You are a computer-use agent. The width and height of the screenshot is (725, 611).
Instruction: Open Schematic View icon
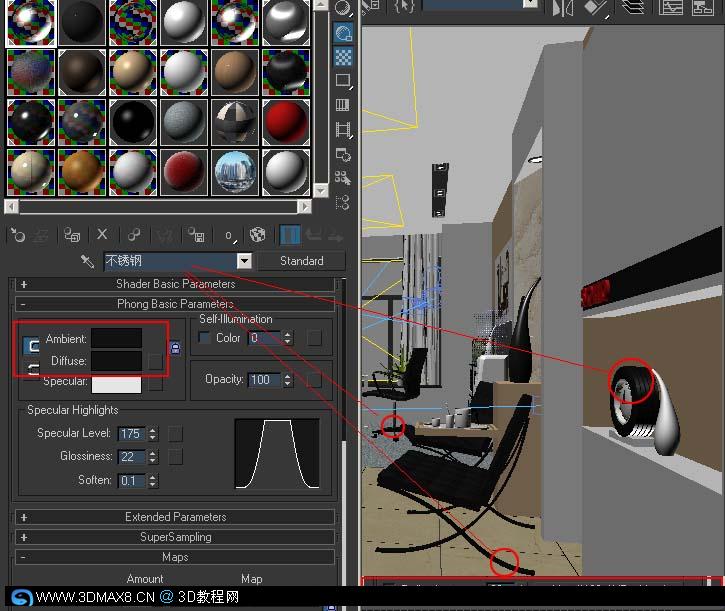point(702,7)
